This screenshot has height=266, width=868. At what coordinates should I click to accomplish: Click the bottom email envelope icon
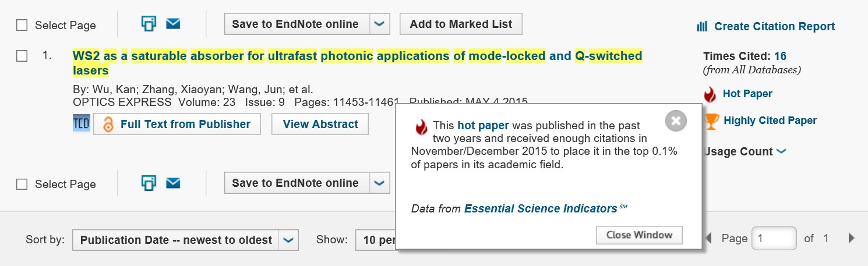click(173, 183)
